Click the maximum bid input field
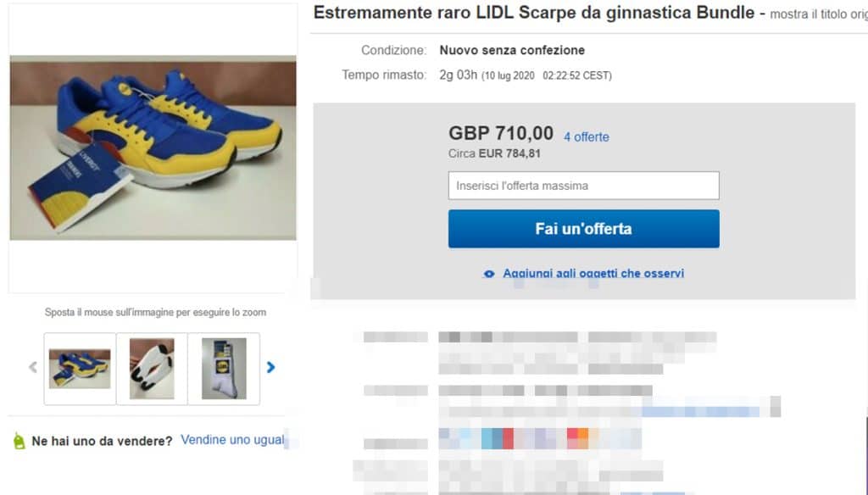 pos(583,186)
